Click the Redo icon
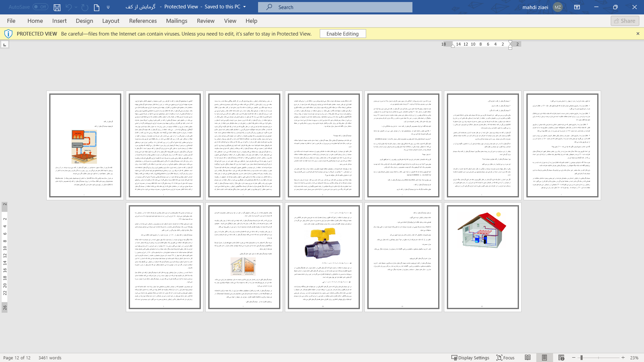This screenshot has width=644, height=362. click(85, 7)
